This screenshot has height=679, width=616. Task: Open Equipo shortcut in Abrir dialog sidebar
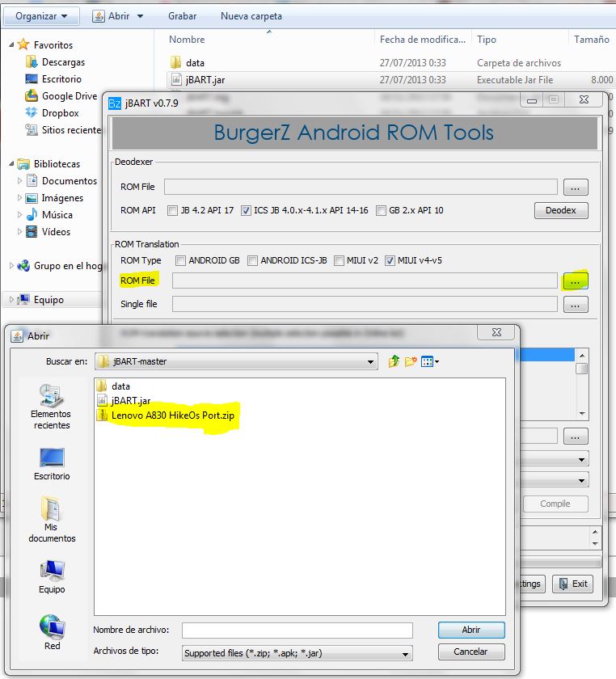click(x=52, y=577)
